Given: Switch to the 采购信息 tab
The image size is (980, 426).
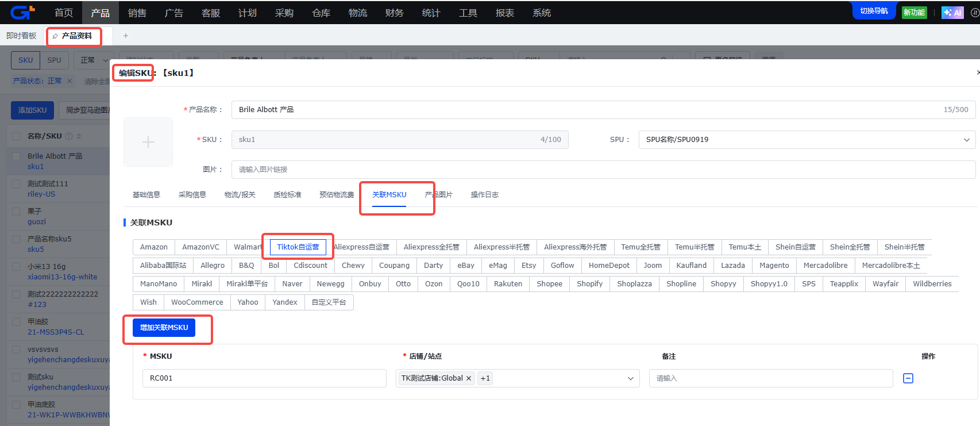Looking at the screenshot, I should coord(192,195).
